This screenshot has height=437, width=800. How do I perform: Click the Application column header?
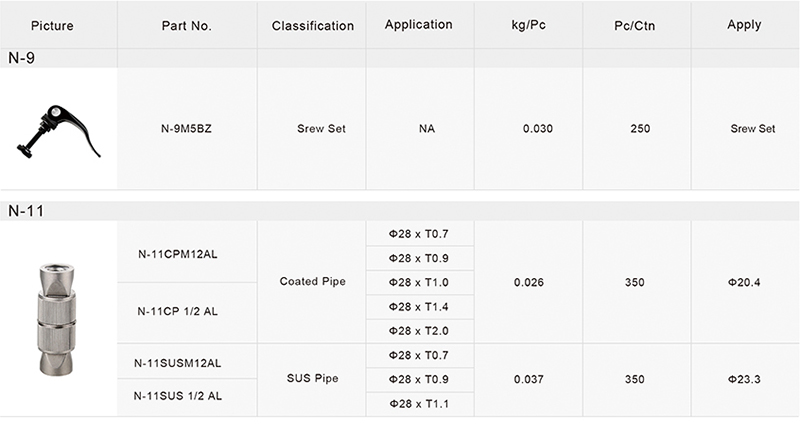click(x=419, y=25)
